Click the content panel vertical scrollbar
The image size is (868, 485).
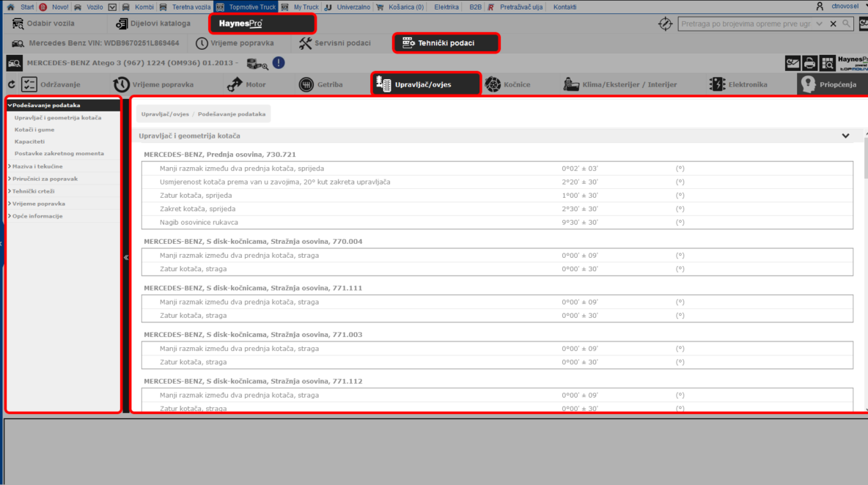coord(865,158)
